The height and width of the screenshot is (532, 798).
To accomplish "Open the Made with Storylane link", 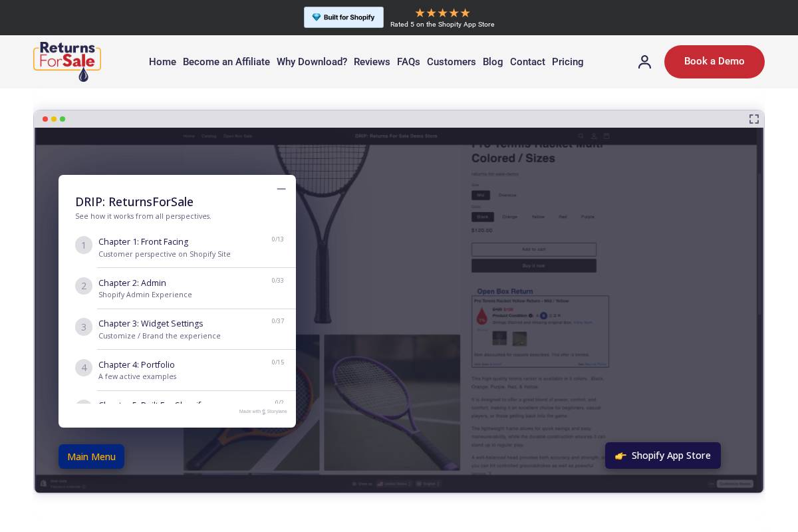I will tap(263, 412).
